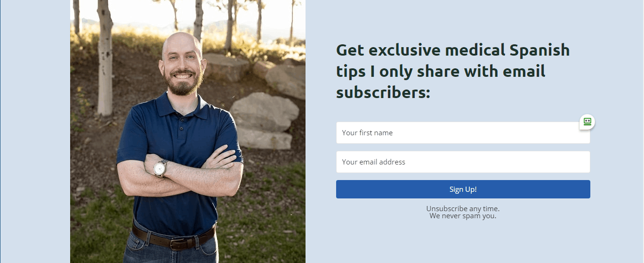Submit the form with Sign Up!
Viewport: 644px width, 263px height.
(x=463, y=189)
